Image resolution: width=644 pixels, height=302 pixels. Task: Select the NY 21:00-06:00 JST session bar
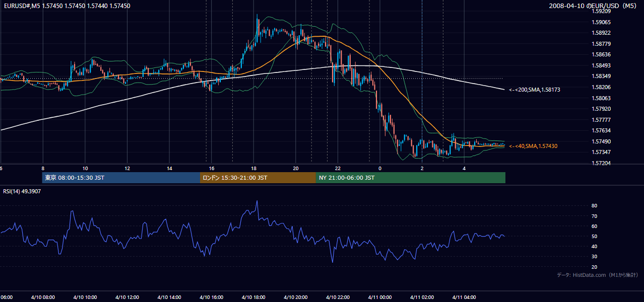click(x=411, y=178)
